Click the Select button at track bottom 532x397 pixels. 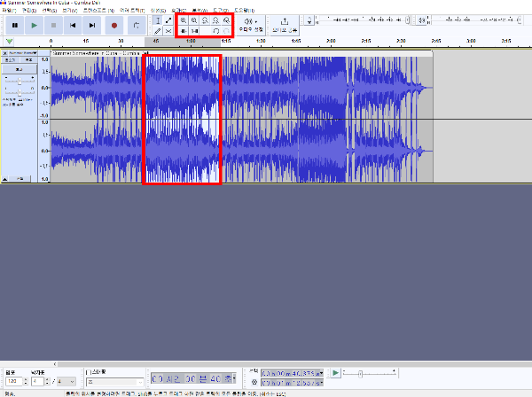20,179
